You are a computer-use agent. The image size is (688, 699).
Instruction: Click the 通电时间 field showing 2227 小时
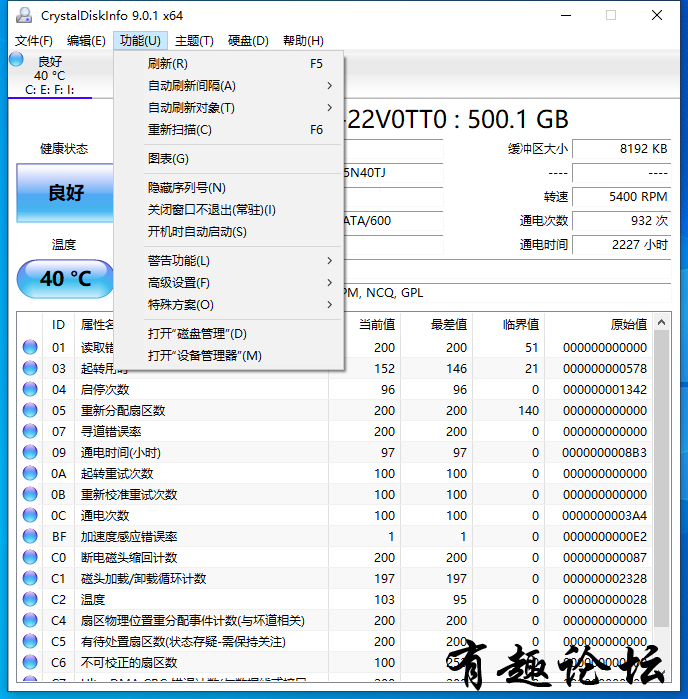[622, 245]
